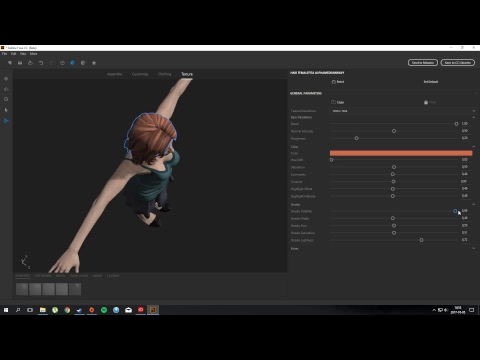Click the star favorites toolbar icon
Viewport: 480px width, 360px height.
click(94, 63)
